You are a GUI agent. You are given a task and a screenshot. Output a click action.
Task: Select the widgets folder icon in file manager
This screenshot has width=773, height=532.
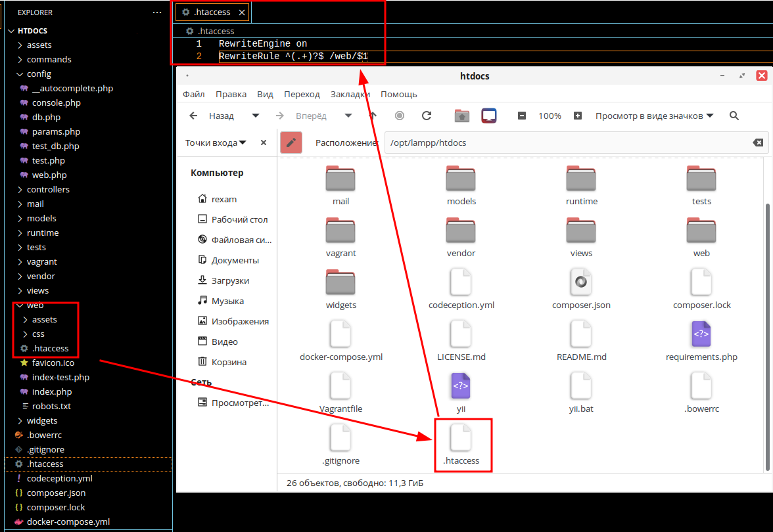340,282
